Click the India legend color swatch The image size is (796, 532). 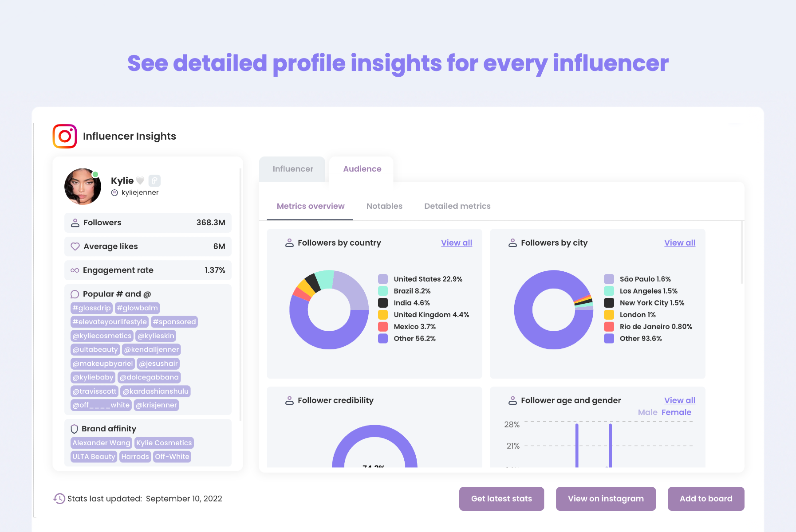[383, 303]
